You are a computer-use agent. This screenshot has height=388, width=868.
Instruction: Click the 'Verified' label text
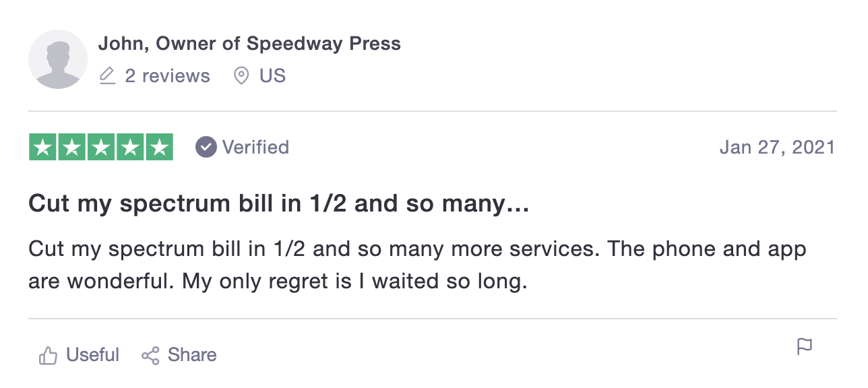[x=255, y=147]
